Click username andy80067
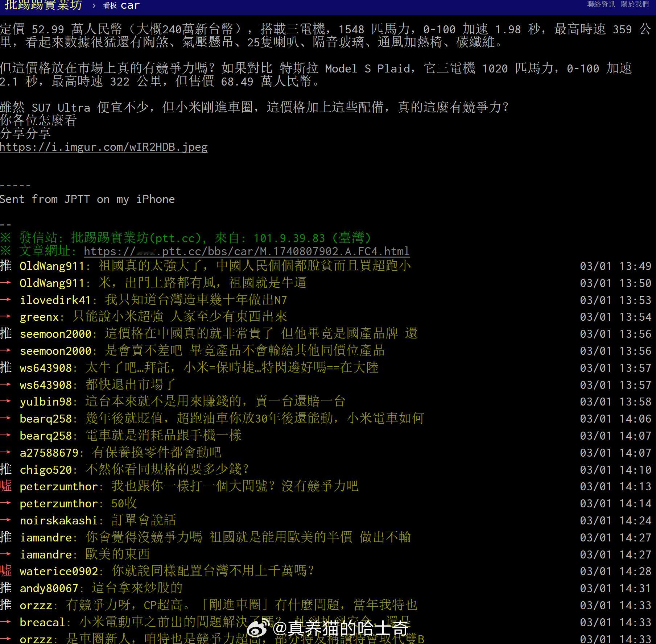The image size is (656, 644). pyautogui.click(x=49, y=589)
